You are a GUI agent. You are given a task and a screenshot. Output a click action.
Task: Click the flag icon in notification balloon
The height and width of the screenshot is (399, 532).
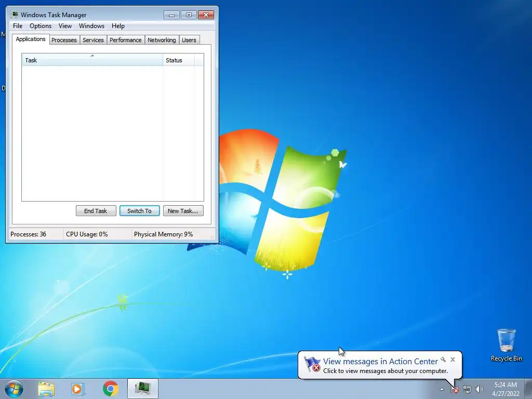click(312, 364)
